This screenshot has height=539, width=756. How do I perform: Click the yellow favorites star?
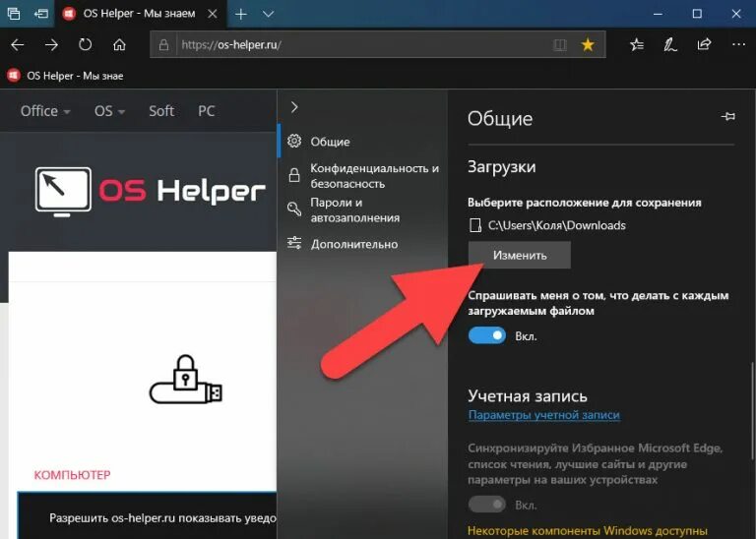(x=588, y=45)
